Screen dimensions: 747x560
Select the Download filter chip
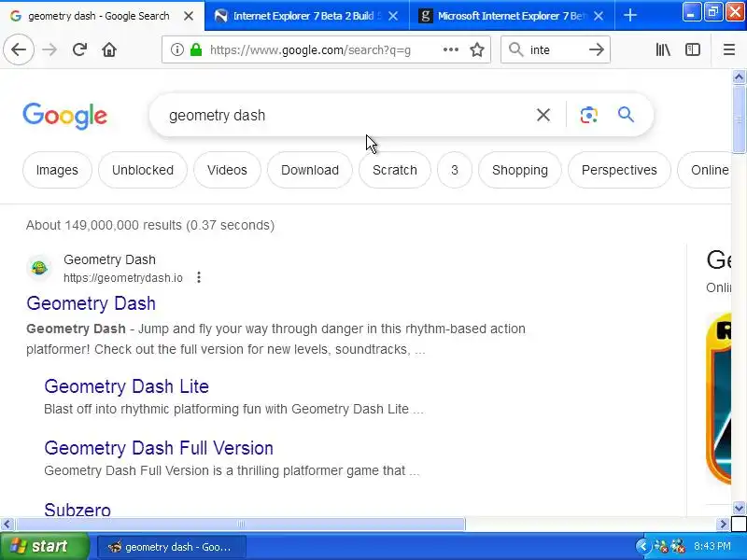tap(310, 170)
